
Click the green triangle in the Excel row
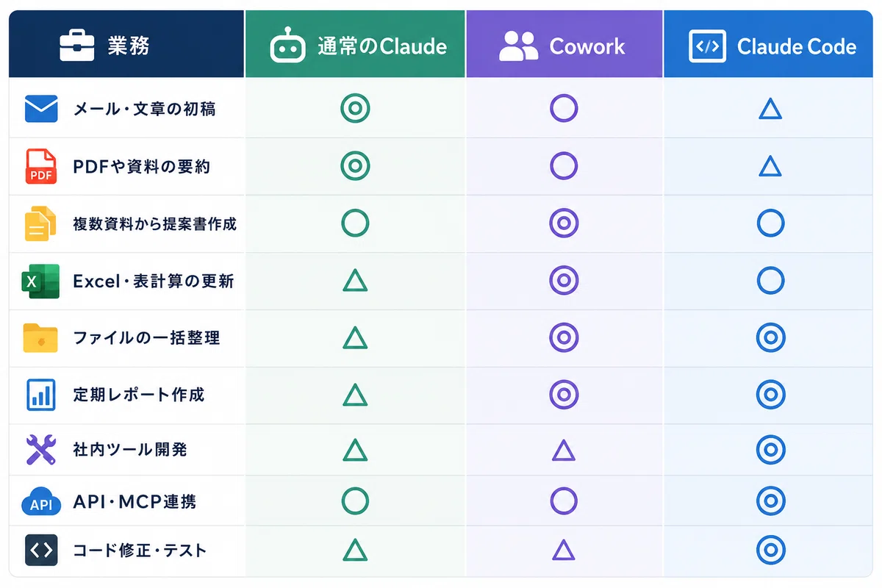[355, 281]
